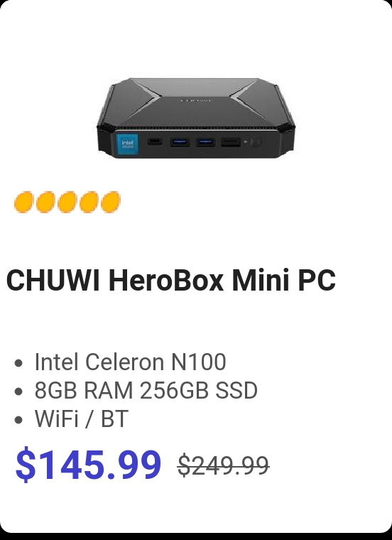
Task: Click the small USB-C port beside Intel sticker
Action: [x=156, y=141]
